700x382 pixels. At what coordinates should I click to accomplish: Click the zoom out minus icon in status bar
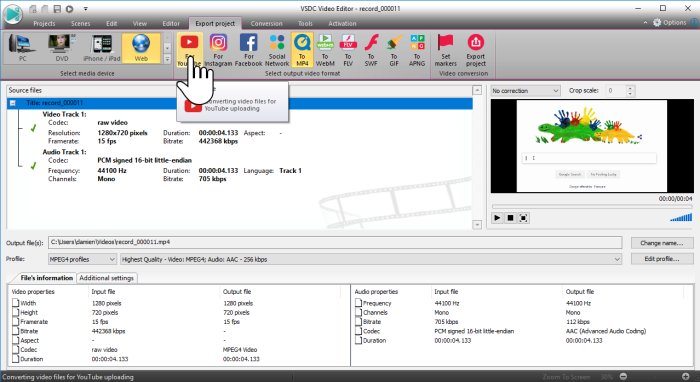pos(624,377)
